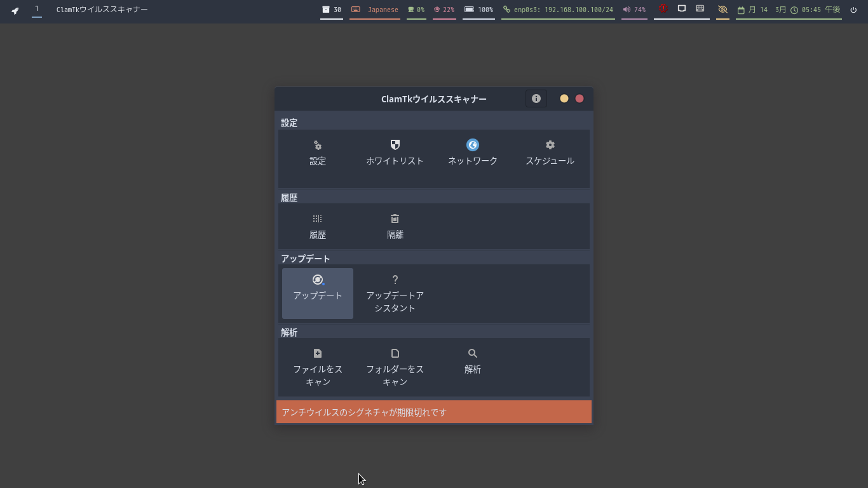
Task: Click the CPU 22% indicator
Action: pos(444,10)
